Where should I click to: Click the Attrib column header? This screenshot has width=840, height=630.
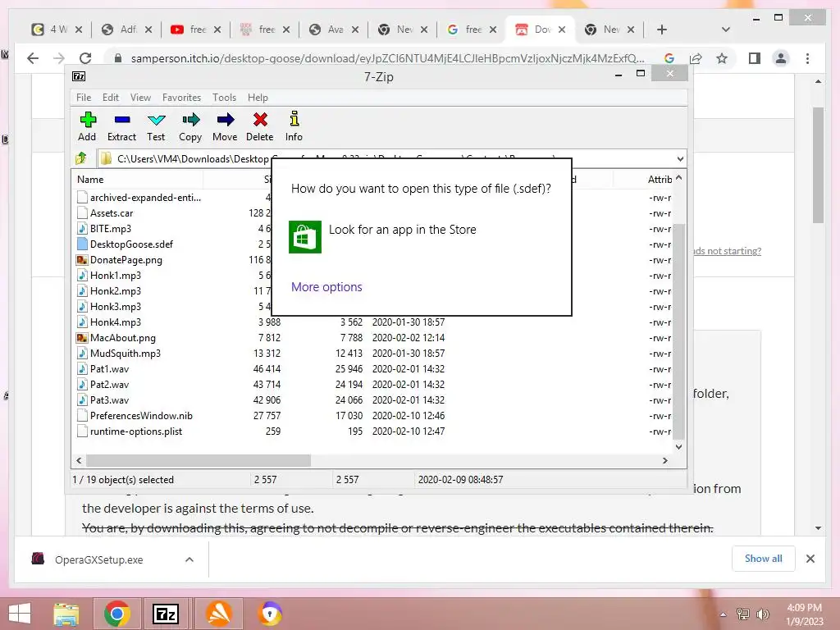coord(660,180)
